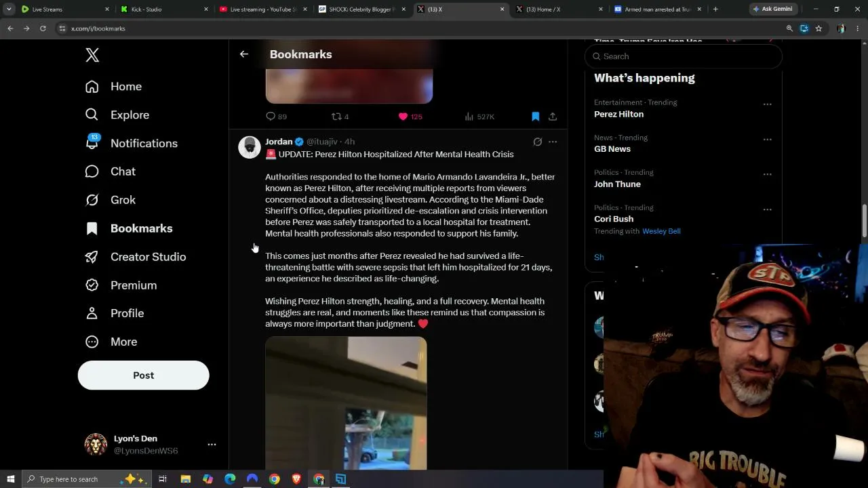Switch to the Kick - Studio tab
This screenshot has width=868, height=488.
(163, 9)
